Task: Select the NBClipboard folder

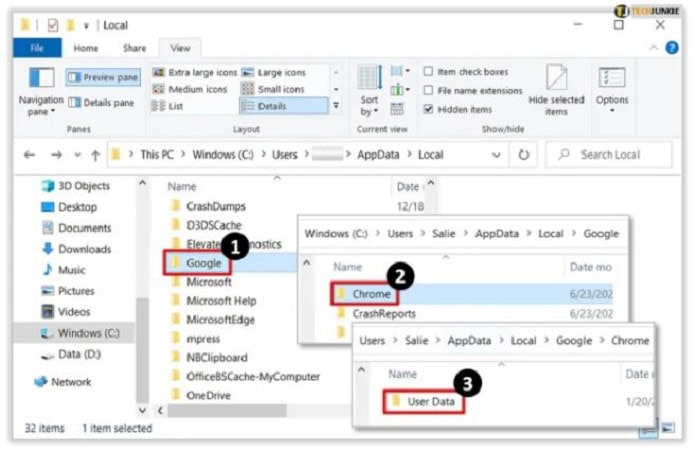Action: [209, 358]
